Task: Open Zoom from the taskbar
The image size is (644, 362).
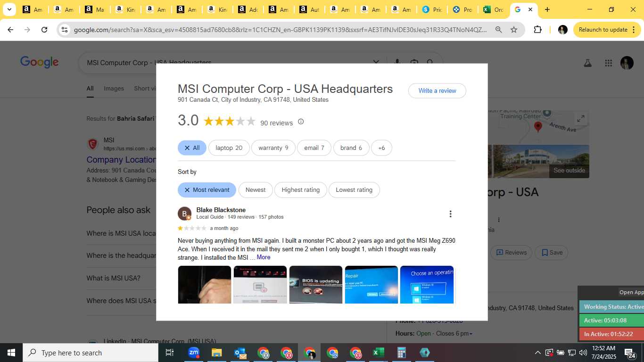Action: click(193, 353)
